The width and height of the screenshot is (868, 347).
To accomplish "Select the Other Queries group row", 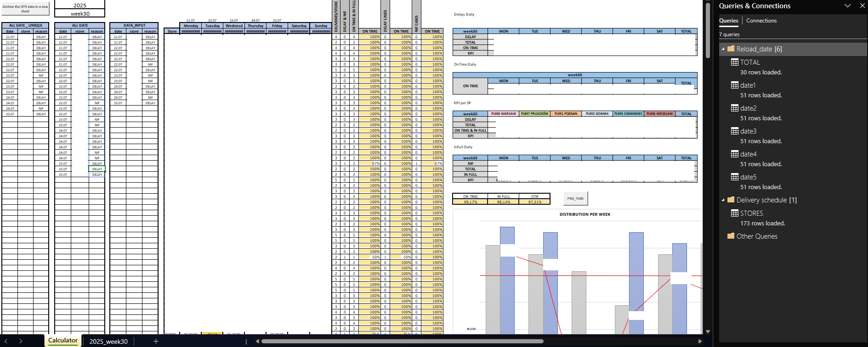I will [x=793, y=236].
